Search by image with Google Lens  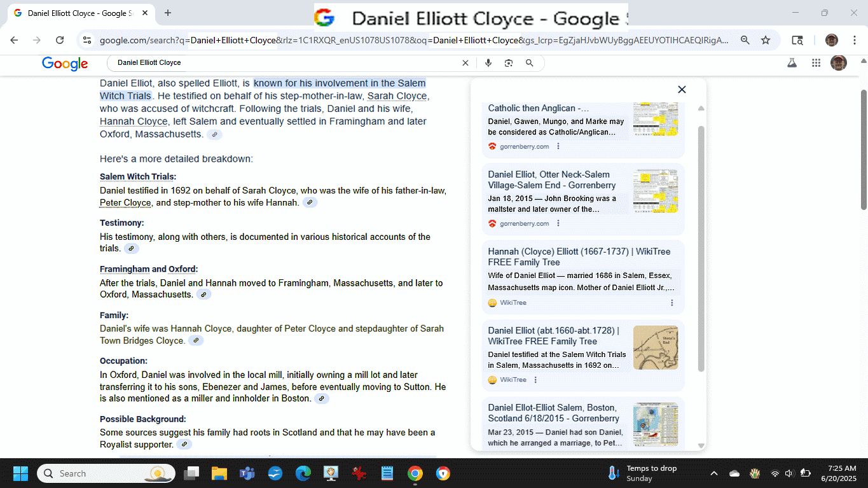click(509, 63)
